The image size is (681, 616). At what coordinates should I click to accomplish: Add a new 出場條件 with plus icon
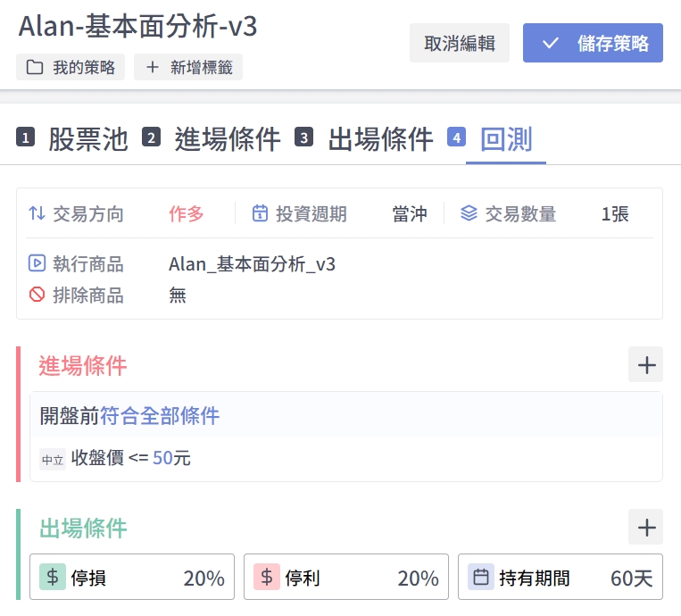click(645, 527)
